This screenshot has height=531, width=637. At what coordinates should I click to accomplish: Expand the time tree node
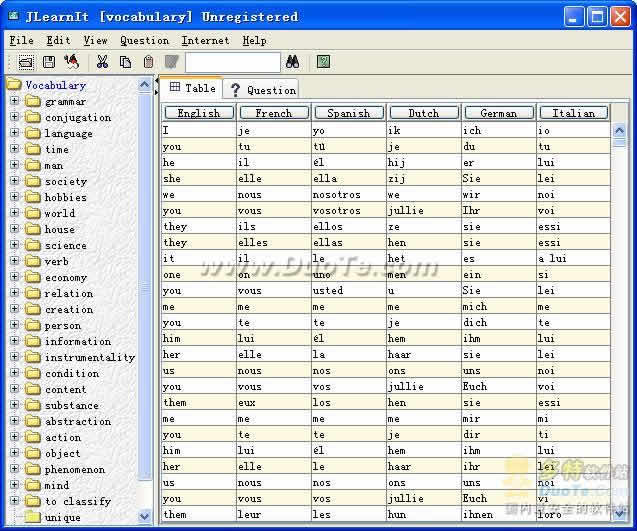tap(14, 148)
